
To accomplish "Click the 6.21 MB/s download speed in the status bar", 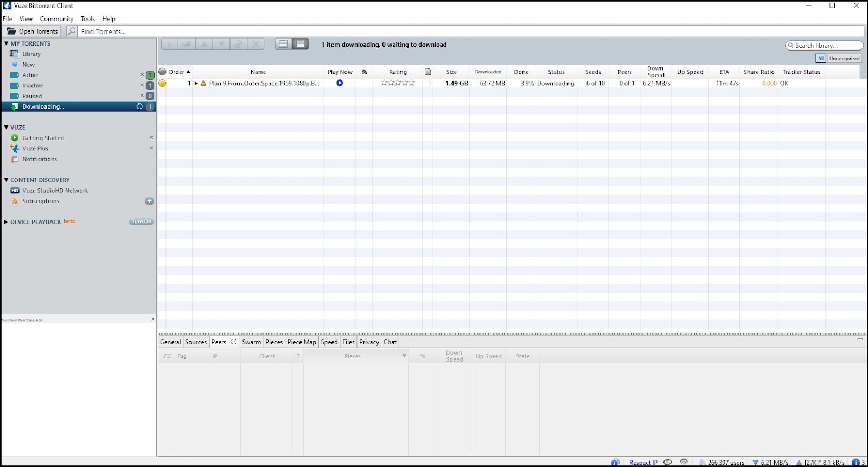I will 770,462.
